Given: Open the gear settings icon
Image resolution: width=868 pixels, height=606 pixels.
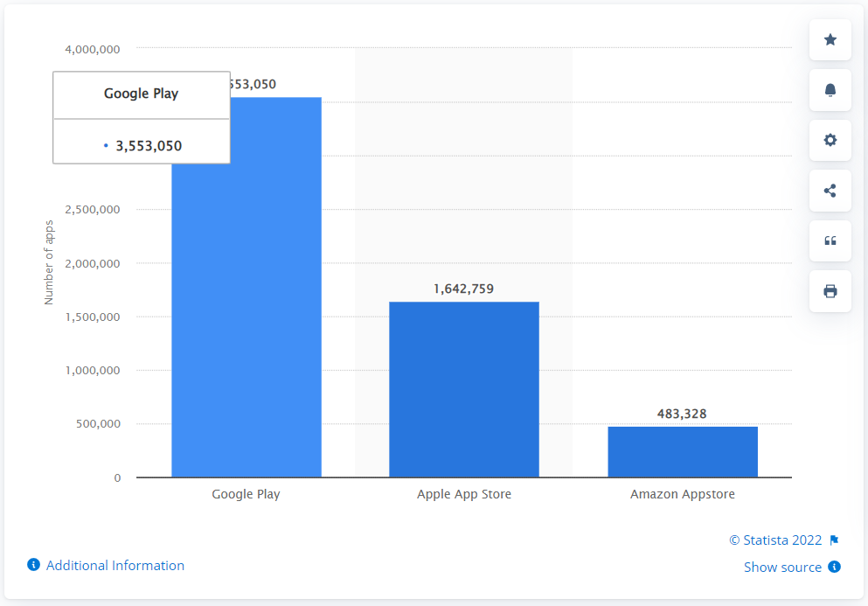Looking at the screenshot, I should point(830,140).
